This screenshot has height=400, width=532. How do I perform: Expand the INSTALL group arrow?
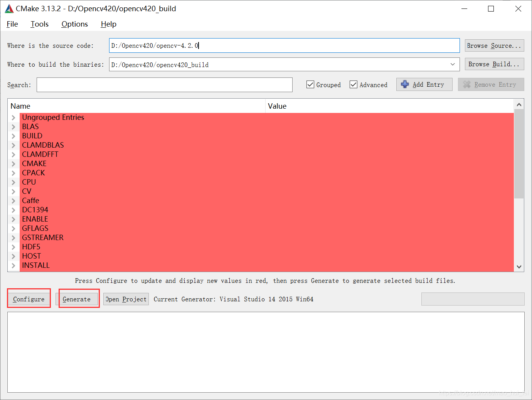[x=13, y=266]
